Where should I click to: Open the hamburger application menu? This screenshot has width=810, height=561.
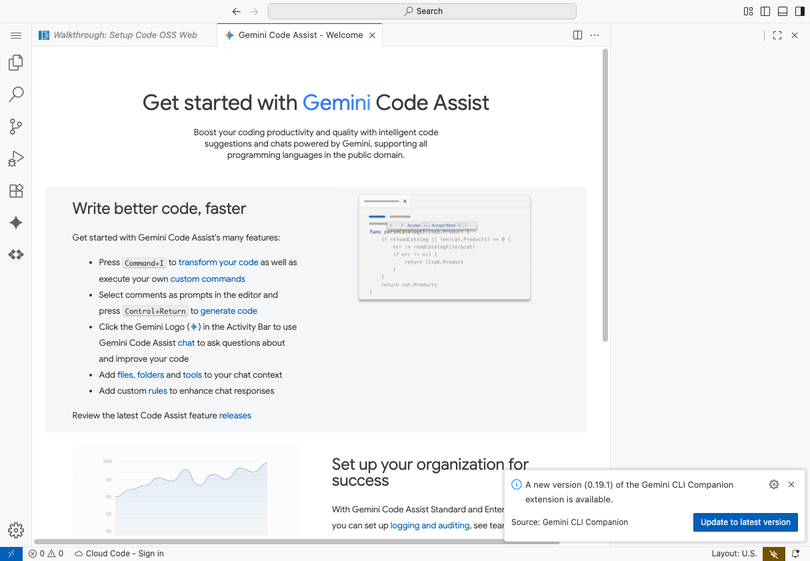16,35
